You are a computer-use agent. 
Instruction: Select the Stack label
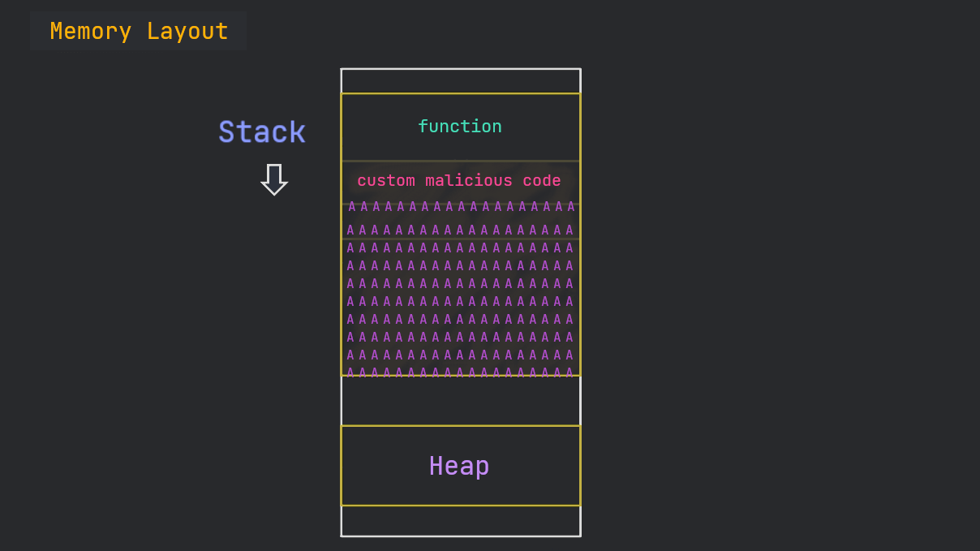pos(261,132)
